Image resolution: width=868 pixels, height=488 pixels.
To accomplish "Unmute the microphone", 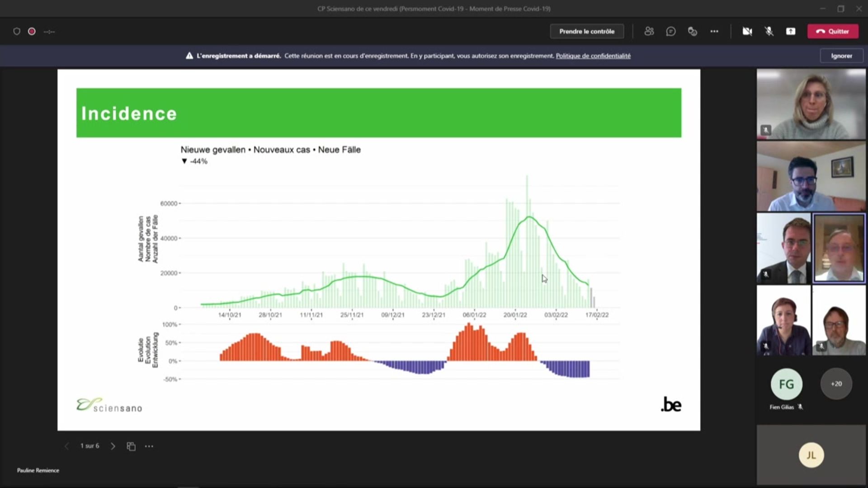I will [x=769, y=31].
